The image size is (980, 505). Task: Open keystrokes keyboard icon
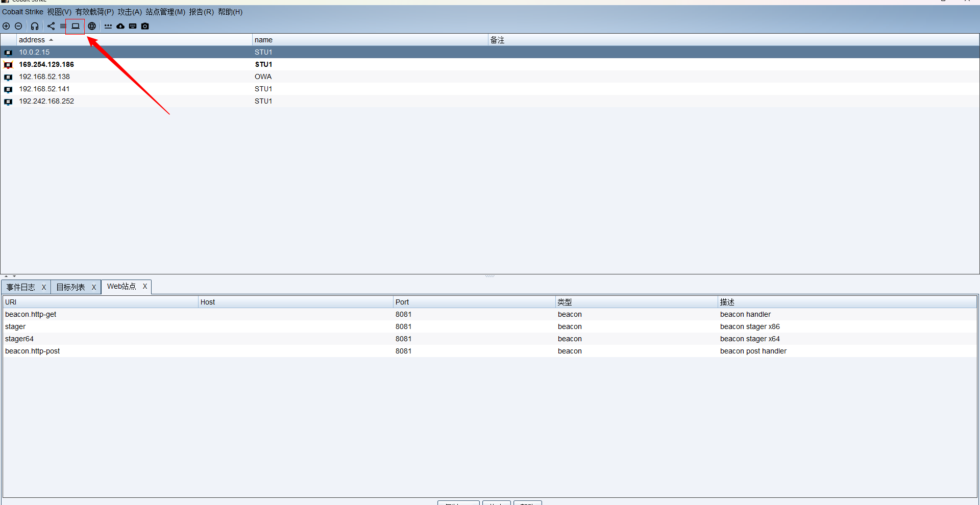click(133, 26)
